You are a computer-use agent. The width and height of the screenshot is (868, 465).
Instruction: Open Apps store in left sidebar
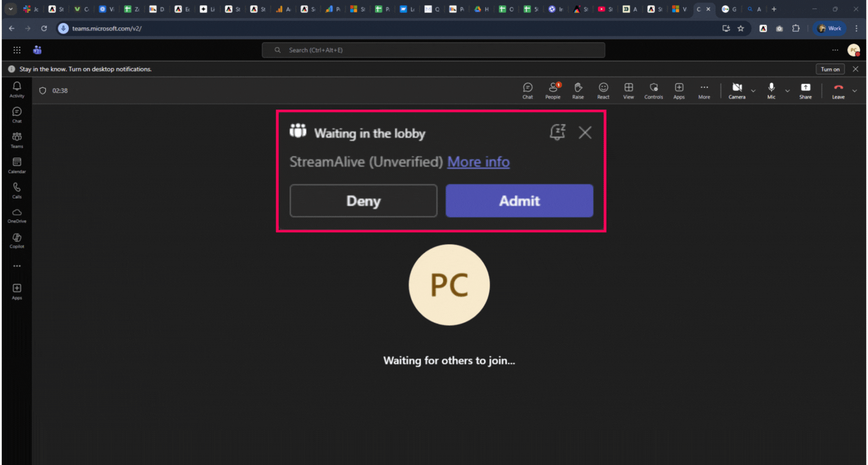tap(17, 291)
